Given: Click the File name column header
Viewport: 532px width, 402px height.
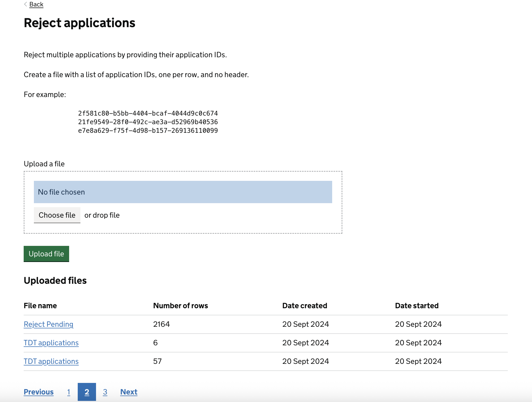Looking at the screenshot, I should click(40, 306).
